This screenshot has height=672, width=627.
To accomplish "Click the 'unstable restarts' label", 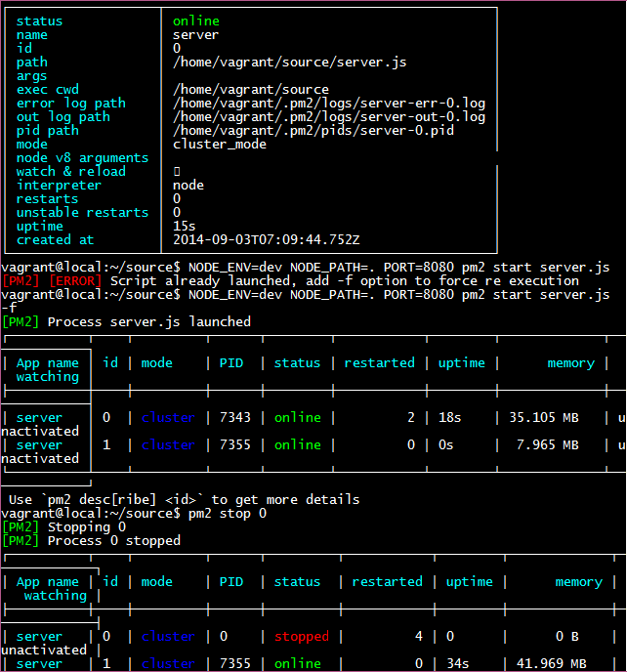I will click(82, 213).
